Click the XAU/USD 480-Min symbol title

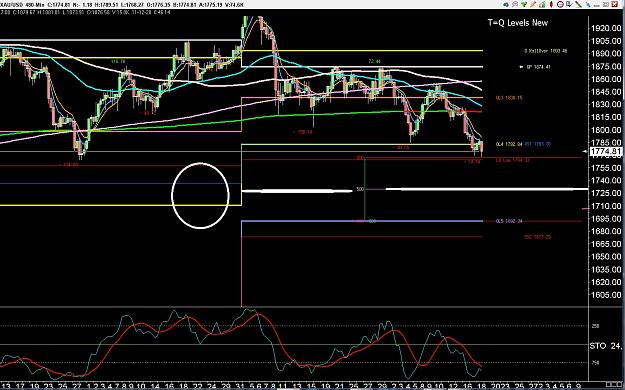tap(22, 5)
